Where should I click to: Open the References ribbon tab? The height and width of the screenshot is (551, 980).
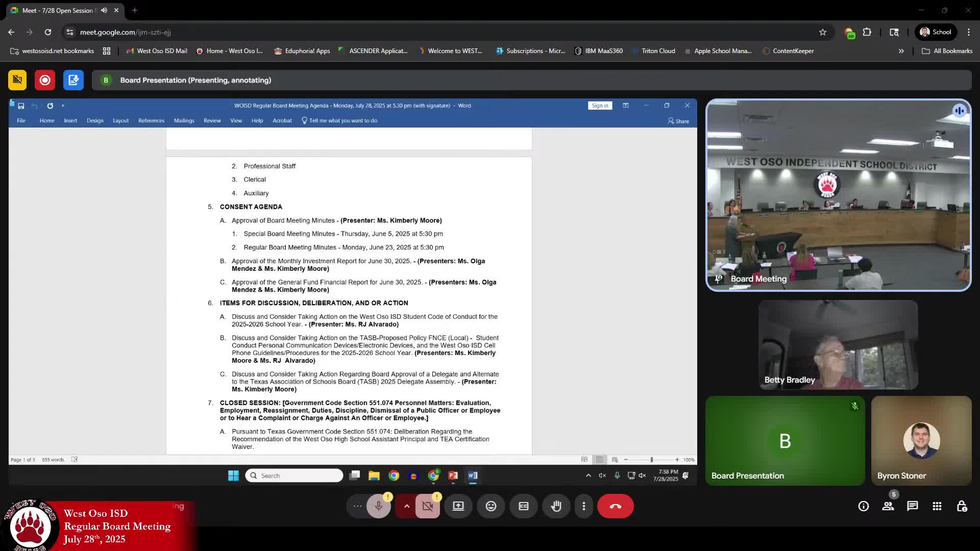coord(151,121)
